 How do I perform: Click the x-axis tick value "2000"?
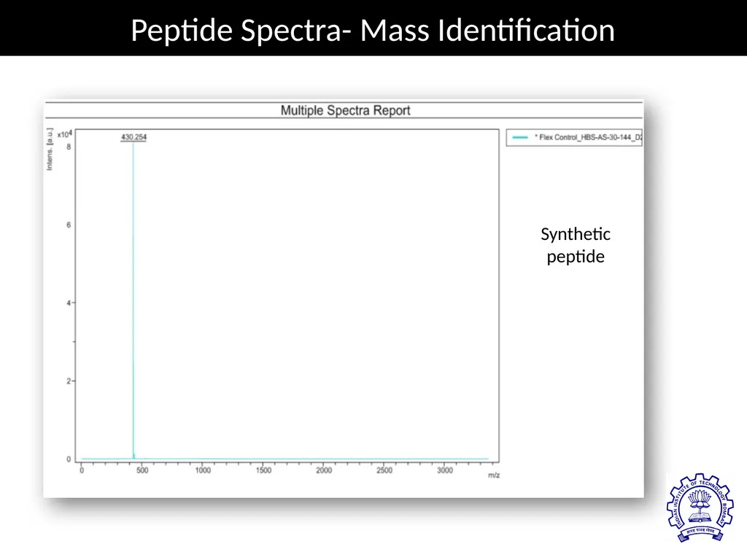(x=324, y=470)
